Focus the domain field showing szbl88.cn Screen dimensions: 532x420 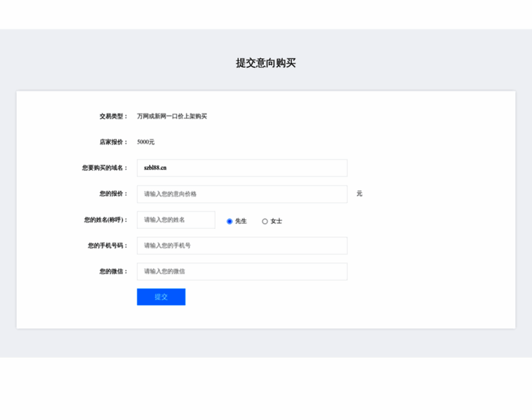pos(242,168)
